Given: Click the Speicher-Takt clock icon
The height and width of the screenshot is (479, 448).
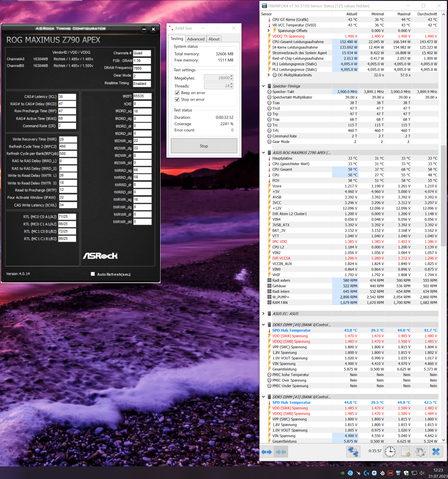Looking at the screenshot, I should [x=269, y=91].
